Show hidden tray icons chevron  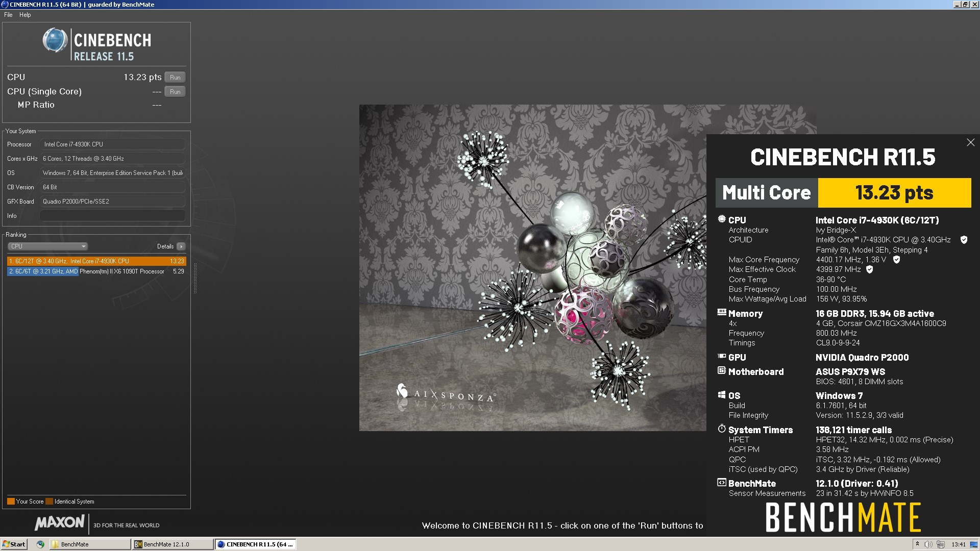[917, 544]
